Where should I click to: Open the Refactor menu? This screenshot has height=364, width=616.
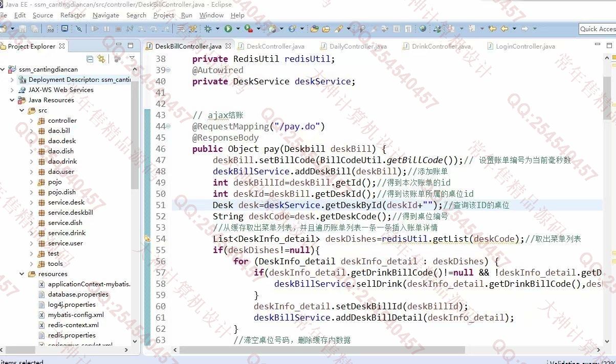(73, 15)
